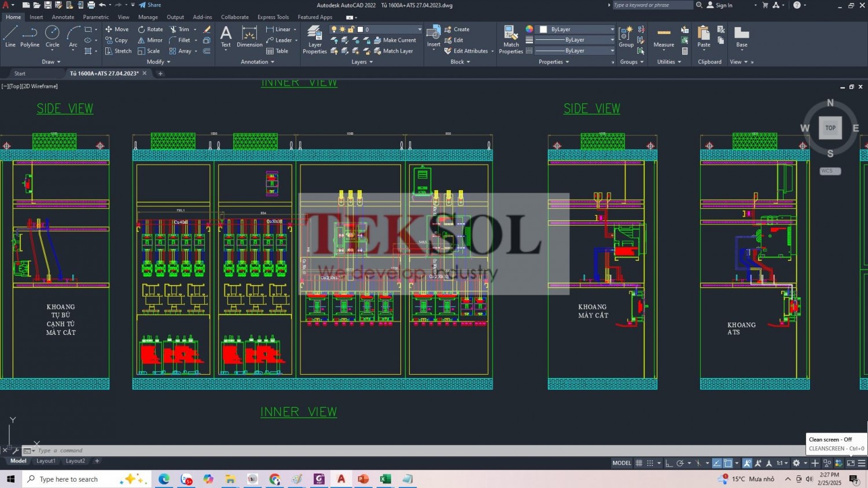Click the Group tool
Viewport: 868px width, 488px height.
click(x=626, y=36)
